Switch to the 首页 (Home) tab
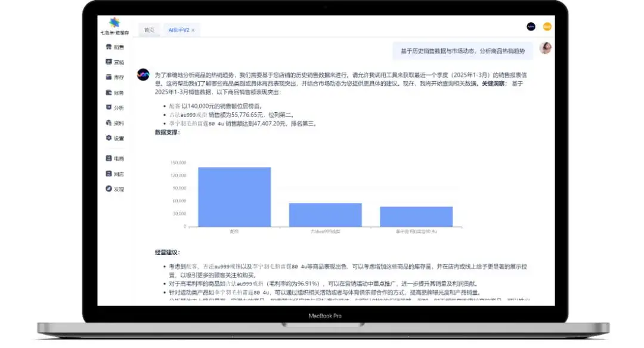The height and width of the screenshot is (348, 644). pos(149,29)
